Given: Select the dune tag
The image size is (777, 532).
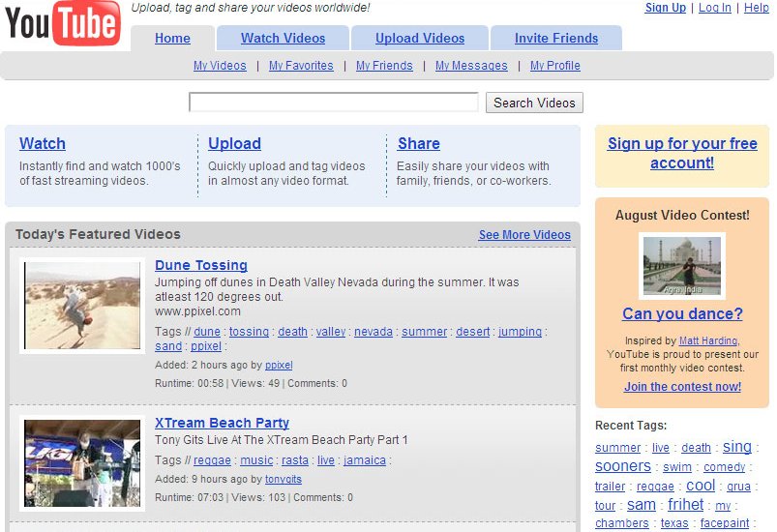Looking at the screenshot, I should coord(207,332).
